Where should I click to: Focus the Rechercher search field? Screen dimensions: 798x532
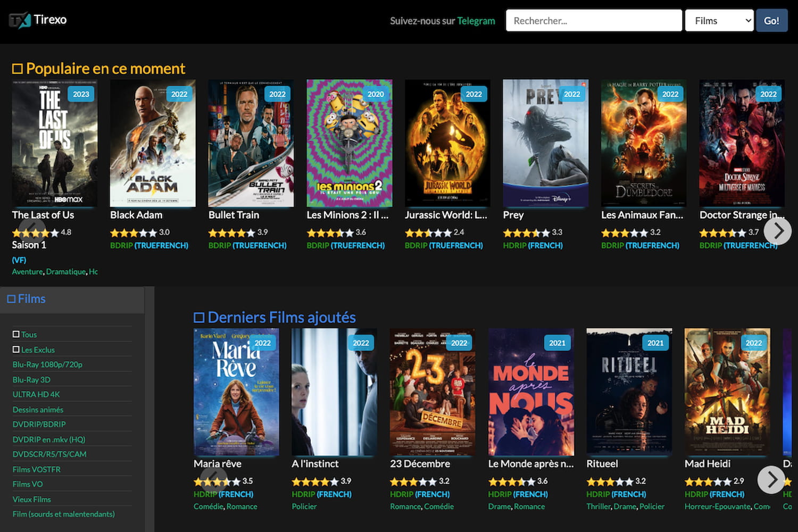pos(594,21)
